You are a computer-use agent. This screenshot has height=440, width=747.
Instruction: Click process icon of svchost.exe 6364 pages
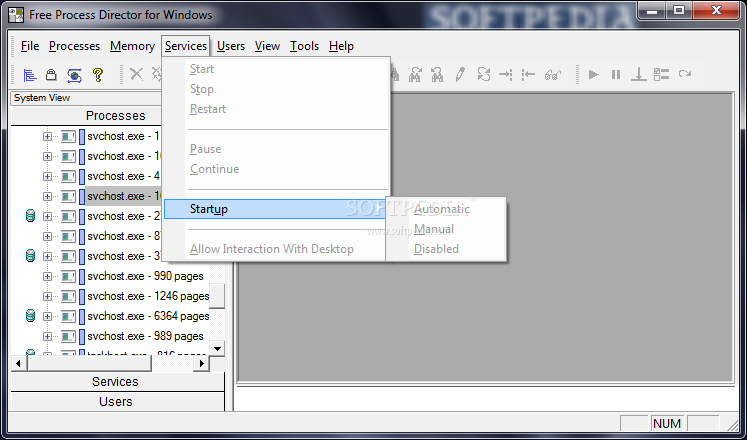(68, 316)
